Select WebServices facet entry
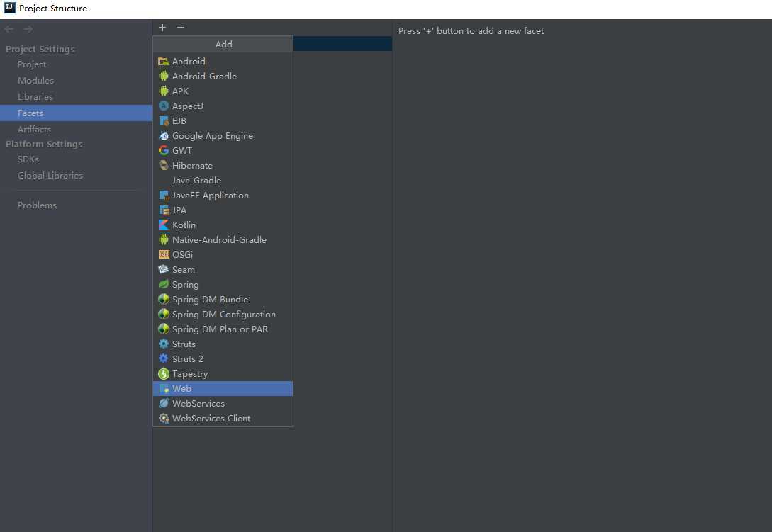This screenshot has width=772, height=532. pos(223,404)
